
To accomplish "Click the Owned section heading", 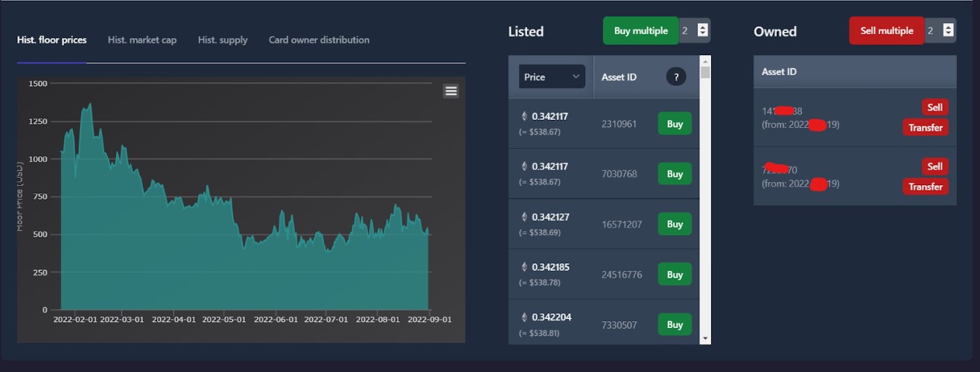I will tap(775, 31).
